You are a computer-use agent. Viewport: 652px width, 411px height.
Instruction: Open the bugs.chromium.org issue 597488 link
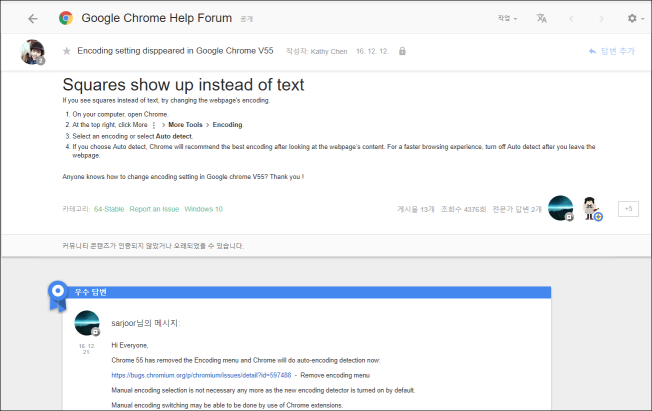tap(201, 375)
